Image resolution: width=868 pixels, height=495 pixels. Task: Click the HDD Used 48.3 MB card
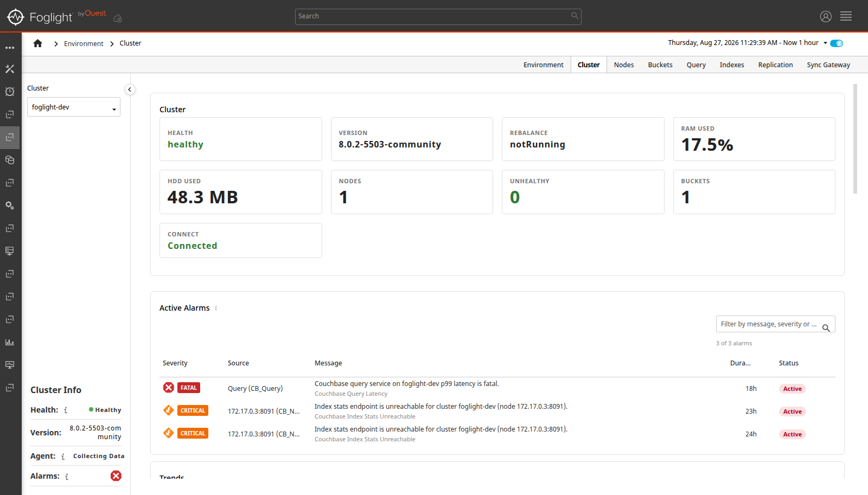tap(241, 192)
